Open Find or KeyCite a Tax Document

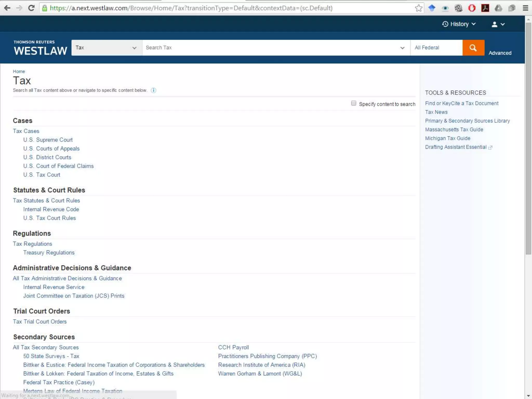point(462,103)
